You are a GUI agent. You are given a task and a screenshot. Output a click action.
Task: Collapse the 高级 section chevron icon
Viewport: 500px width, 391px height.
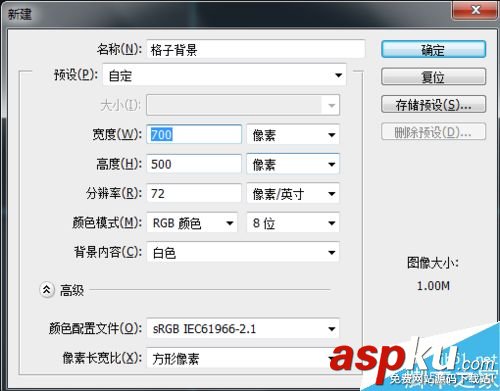47,290
